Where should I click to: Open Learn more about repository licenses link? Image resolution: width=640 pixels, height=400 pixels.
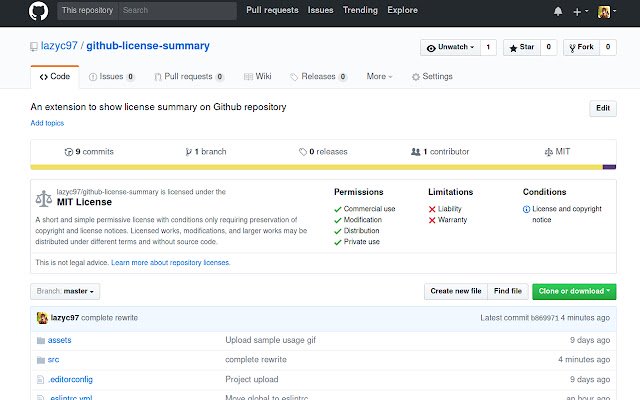pyautogui.click(x=171, y=263)
